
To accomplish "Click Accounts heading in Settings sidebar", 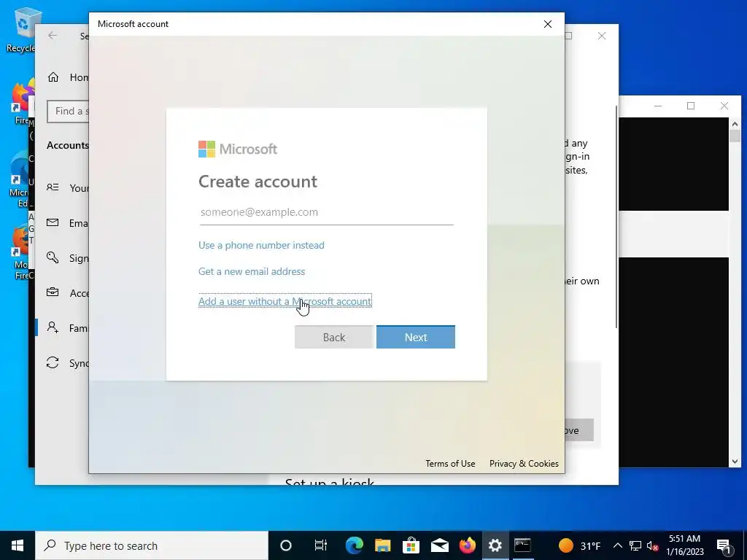I will 68,145.
